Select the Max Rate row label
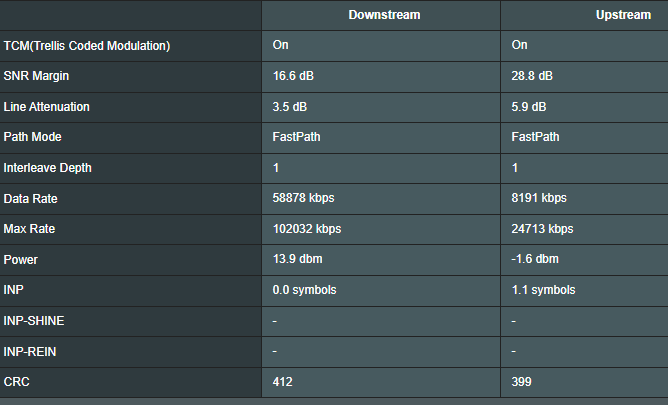 coord(29,229)
